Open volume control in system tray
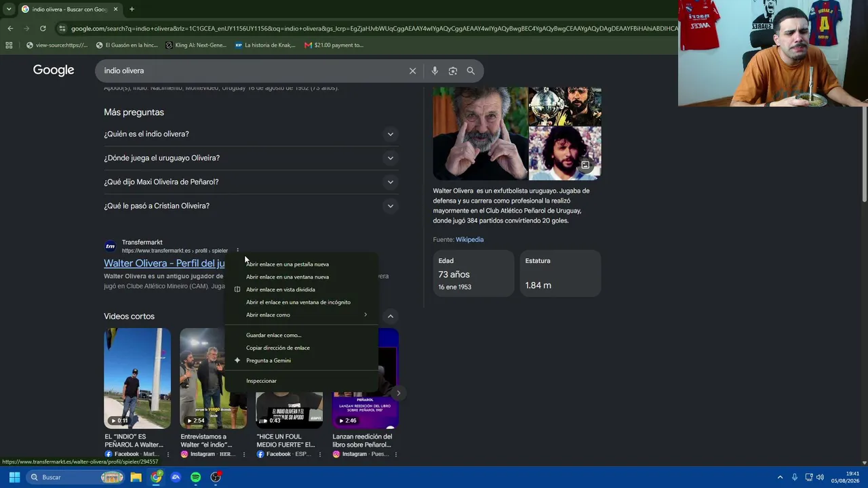This screenshot has width=868, height=488. point(820,477)
